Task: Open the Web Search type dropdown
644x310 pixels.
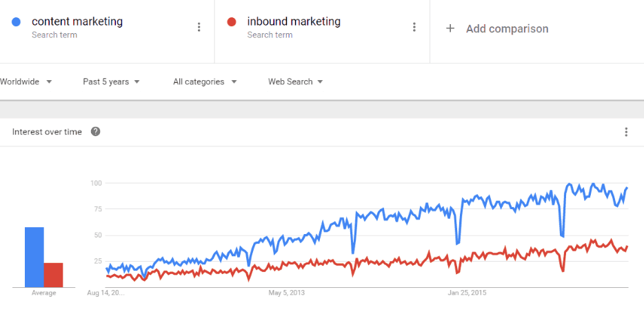Action: point(296,81)
